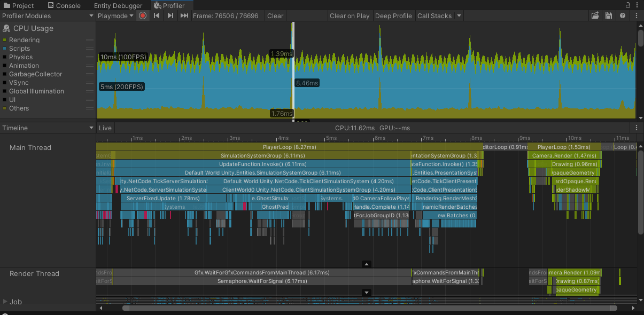644x315 pixels.
Task: Toggle the red record profiling button
Action: tap(143, 16)
